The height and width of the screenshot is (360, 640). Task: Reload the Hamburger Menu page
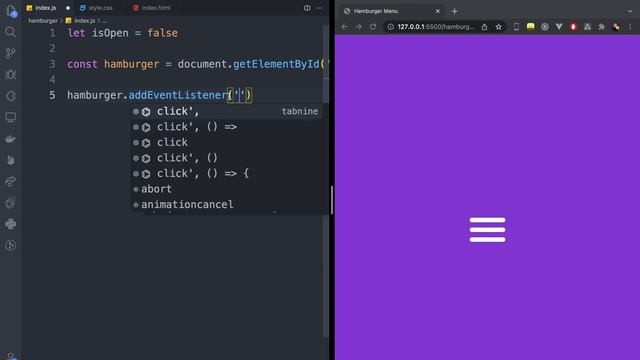(x=373, y=27)
